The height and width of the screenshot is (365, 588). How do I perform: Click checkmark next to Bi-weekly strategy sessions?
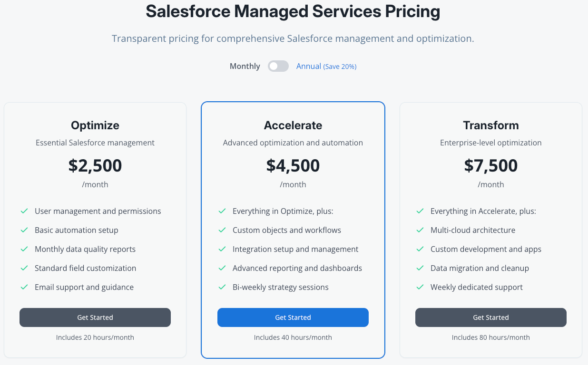[x=222, y=287]
